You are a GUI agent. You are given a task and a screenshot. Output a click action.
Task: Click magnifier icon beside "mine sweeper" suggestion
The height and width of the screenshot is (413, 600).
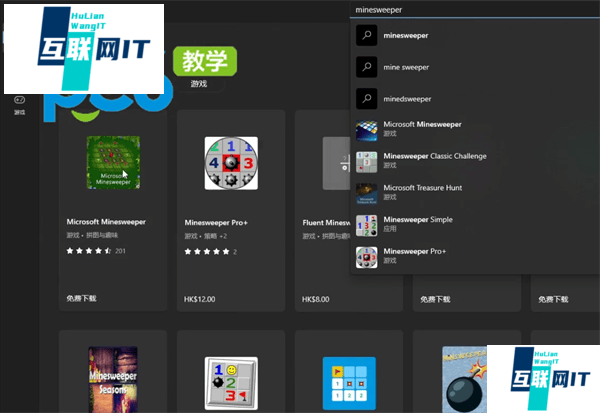tap(367, 67)
